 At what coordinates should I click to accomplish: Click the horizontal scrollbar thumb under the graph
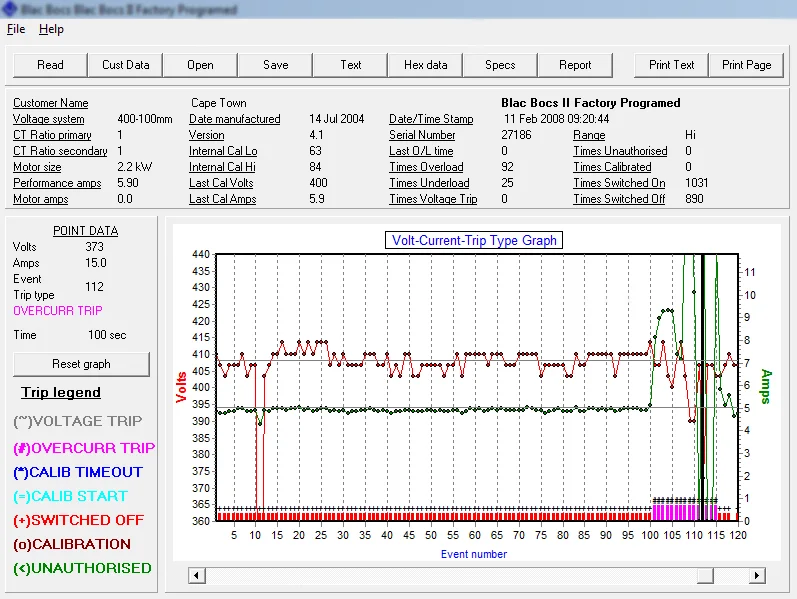(705, 576)
